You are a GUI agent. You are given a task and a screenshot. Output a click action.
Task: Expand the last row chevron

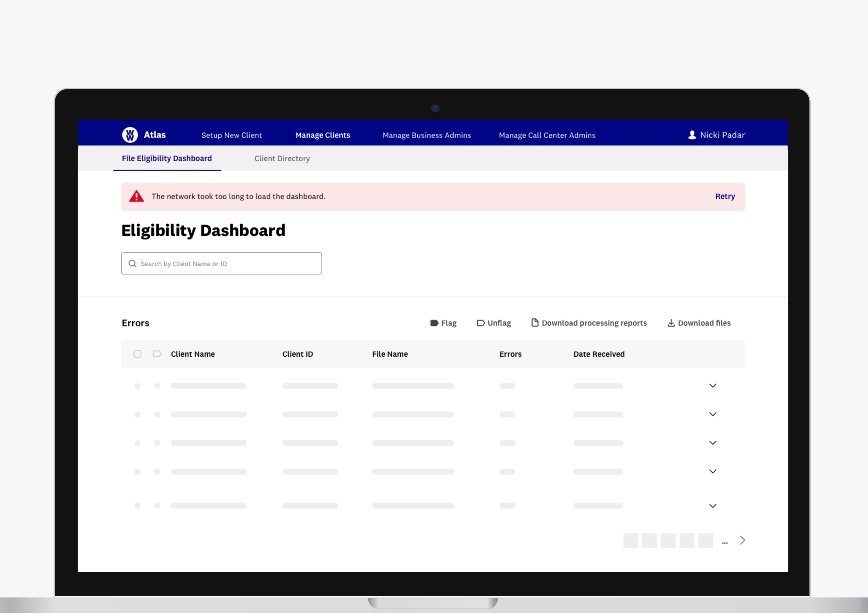[x=712, y=506]
